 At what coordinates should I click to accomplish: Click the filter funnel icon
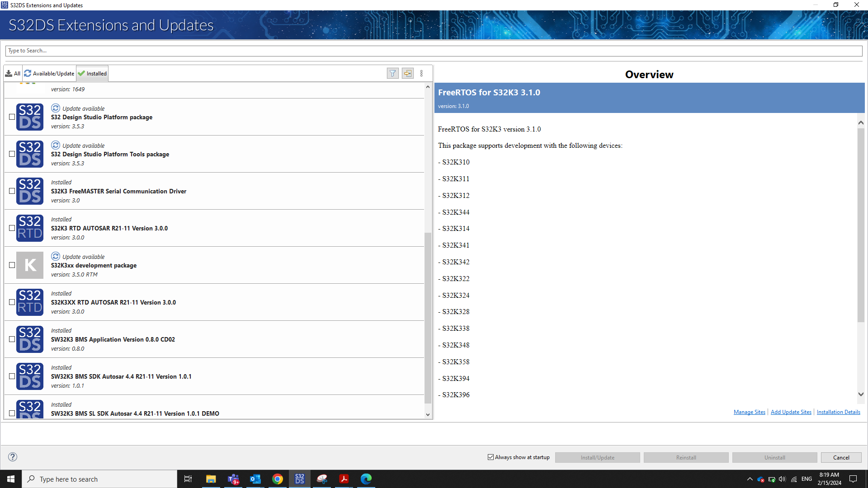point(392,73)
